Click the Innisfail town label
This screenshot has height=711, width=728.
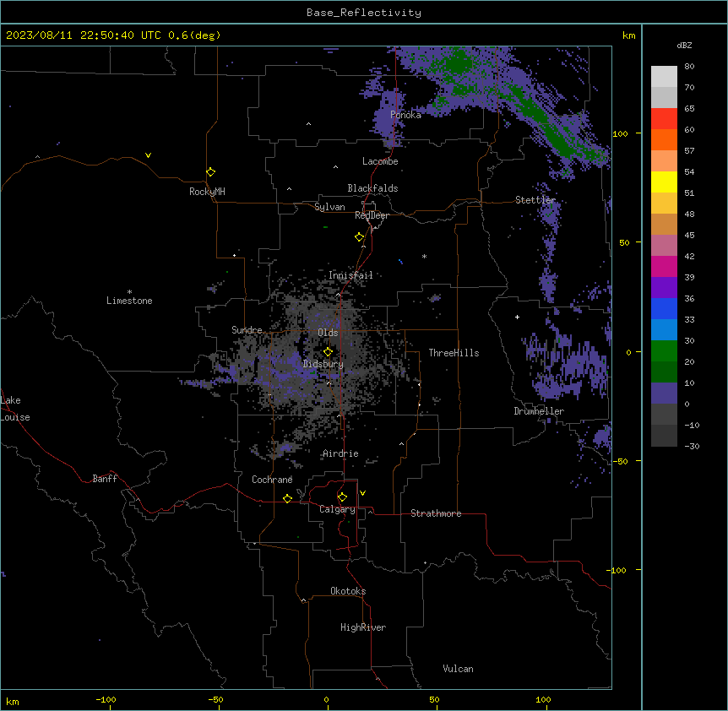(x=350, y=275)
